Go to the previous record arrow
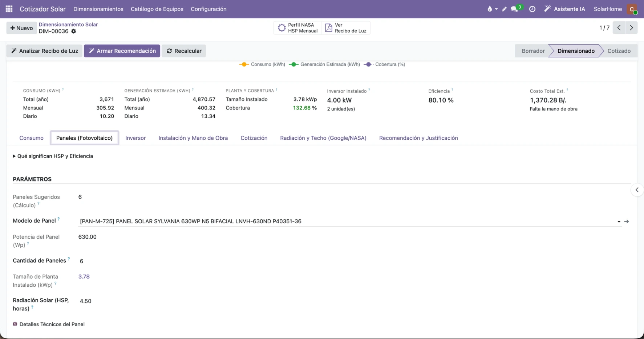 point(619,28)
